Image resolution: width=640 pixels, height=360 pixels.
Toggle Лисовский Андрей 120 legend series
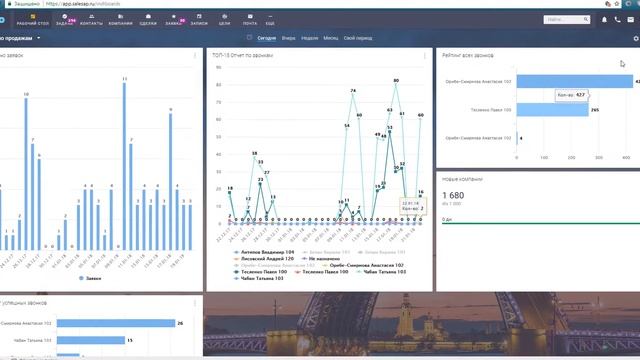pos(264,259)
